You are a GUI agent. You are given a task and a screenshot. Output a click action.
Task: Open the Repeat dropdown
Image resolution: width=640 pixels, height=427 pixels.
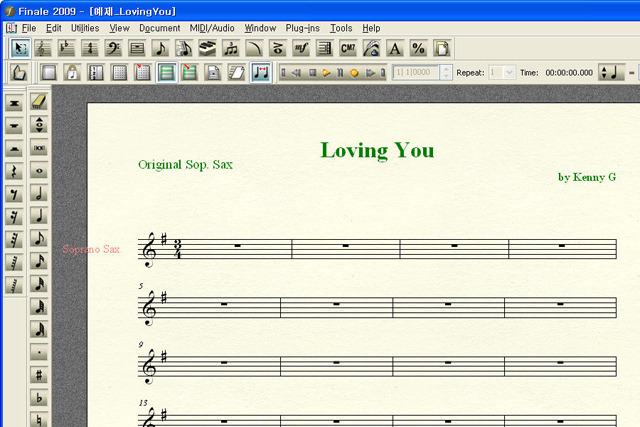click(509, 73)
